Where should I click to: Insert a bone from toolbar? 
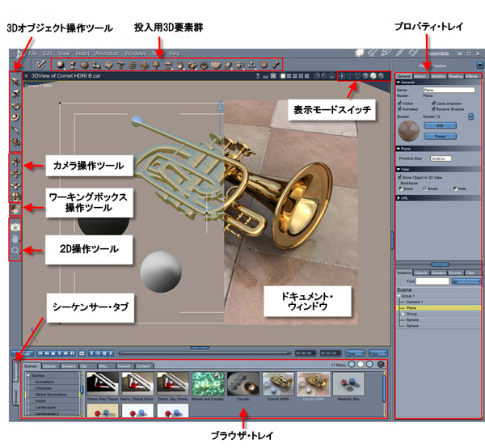(x=276, y=65)
